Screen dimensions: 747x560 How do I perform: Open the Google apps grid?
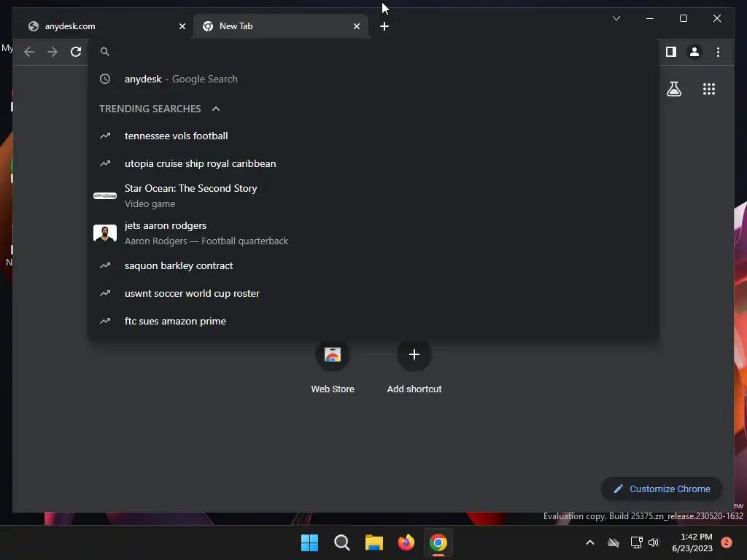[x=709, y=89]
